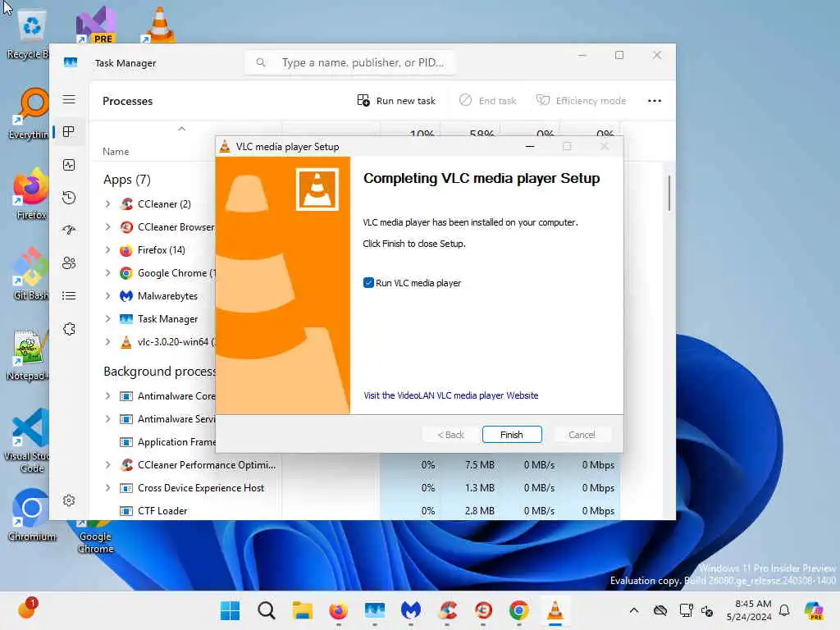Open App history page in Task Manager sidebar
This screenshot has width=840, height=630.
(69, 198)
